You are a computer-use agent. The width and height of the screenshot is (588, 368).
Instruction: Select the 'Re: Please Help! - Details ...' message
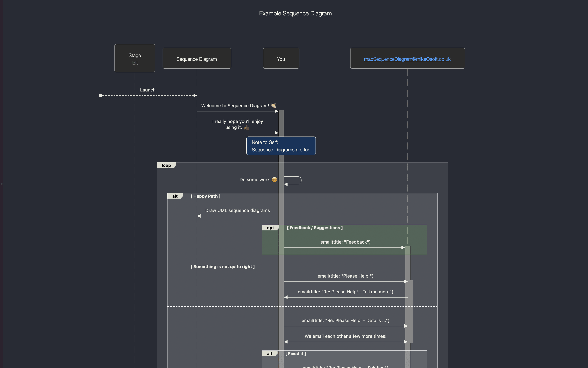pos(345,321)
